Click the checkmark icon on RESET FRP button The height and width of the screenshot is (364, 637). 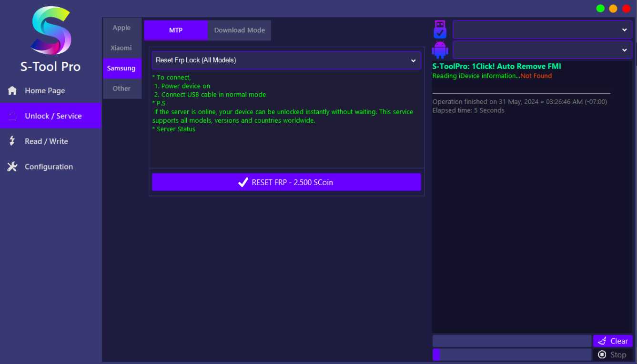click(243, 182)
